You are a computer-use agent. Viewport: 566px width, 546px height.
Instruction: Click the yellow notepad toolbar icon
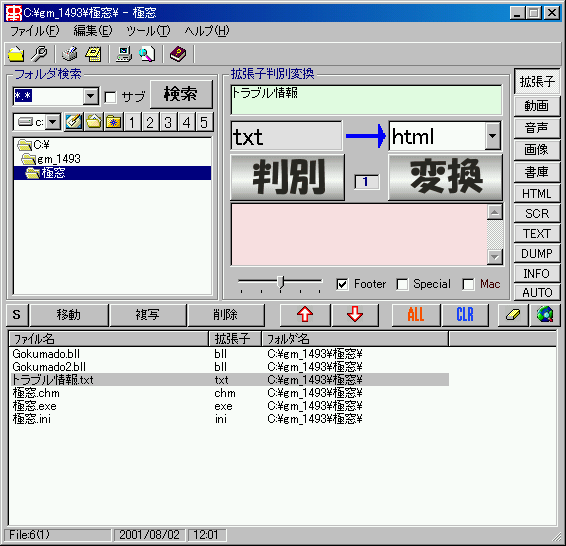coord(93,54)
